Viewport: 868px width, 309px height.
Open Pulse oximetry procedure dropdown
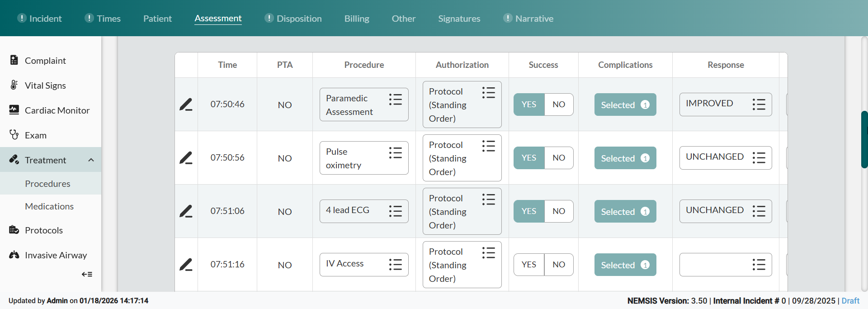(364, 158)
